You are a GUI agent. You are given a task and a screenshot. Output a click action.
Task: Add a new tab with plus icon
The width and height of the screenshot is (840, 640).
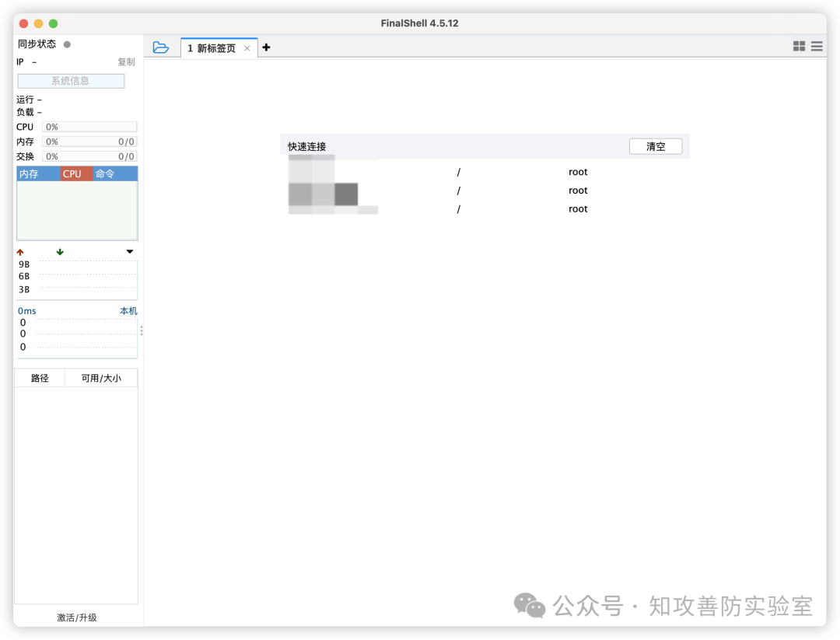click(266, 47)
